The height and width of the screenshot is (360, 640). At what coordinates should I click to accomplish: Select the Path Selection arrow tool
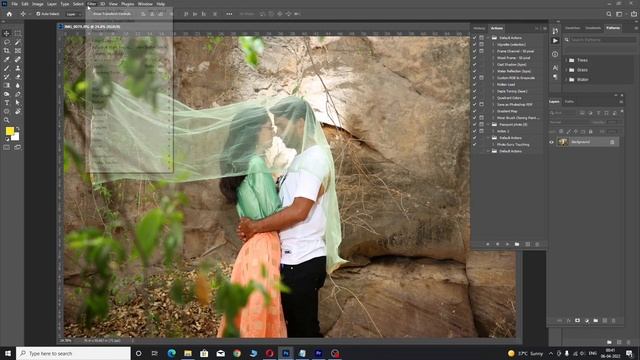click(18, 103)
